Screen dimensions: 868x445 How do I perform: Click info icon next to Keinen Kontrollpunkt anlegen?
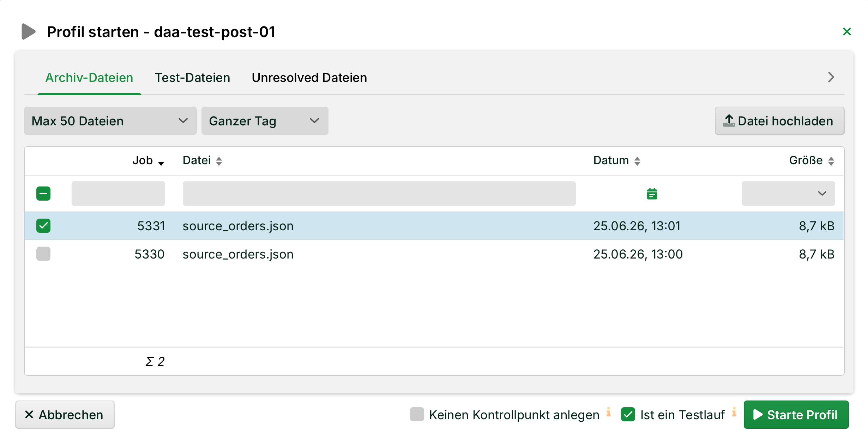pyautogui.click(x=608, y=412)
